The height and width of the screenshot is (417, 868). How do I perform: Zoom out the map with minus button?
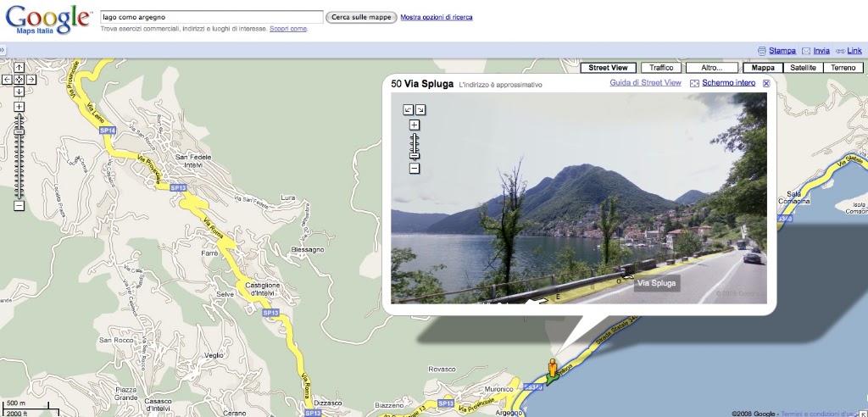(19, 206)
